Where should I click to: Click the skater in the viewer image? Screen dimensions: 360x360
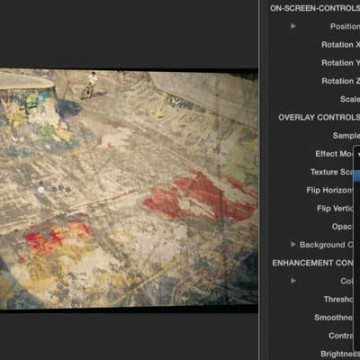point(89,85)
